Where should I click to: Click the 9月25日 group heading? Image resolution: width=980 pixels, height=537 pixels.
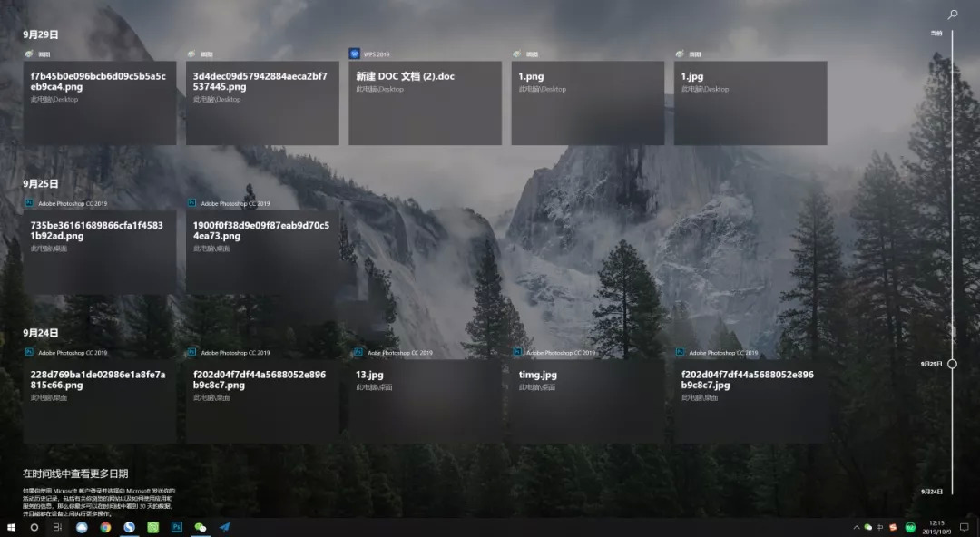coord(41,184)
